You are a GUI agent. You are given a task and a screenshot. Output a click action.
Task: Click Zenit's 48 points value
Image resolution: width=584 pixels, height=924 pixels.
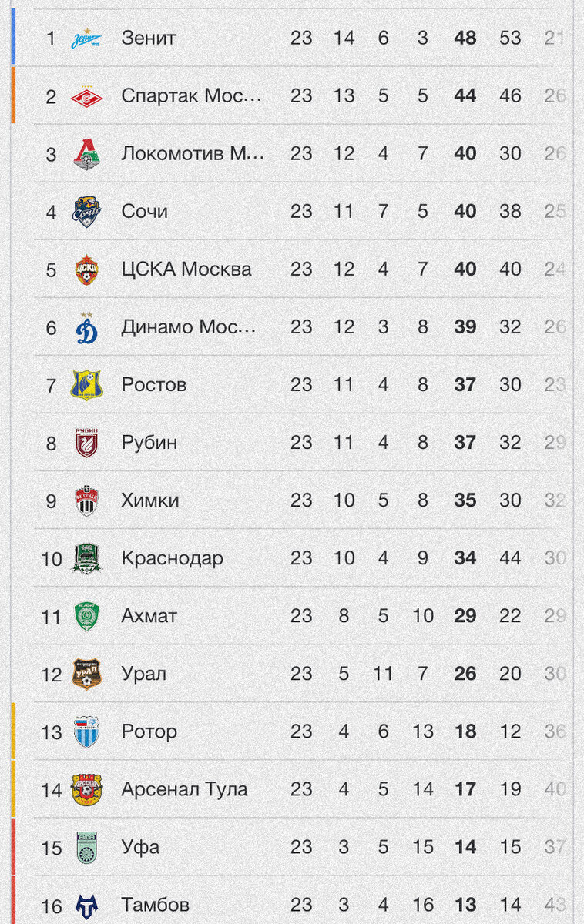[x=465, y=38]
